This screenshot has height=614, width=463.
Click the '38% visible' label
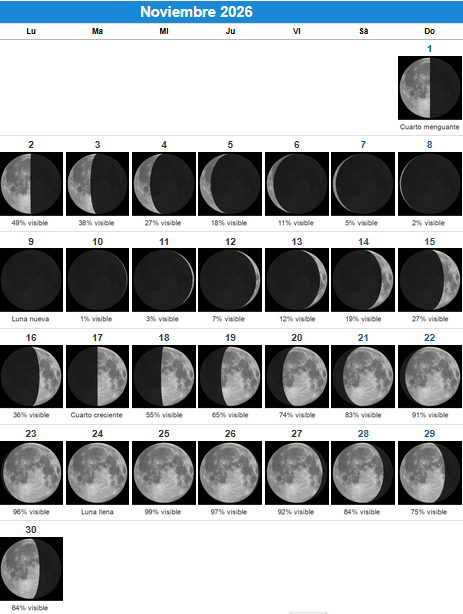(96, 223)
